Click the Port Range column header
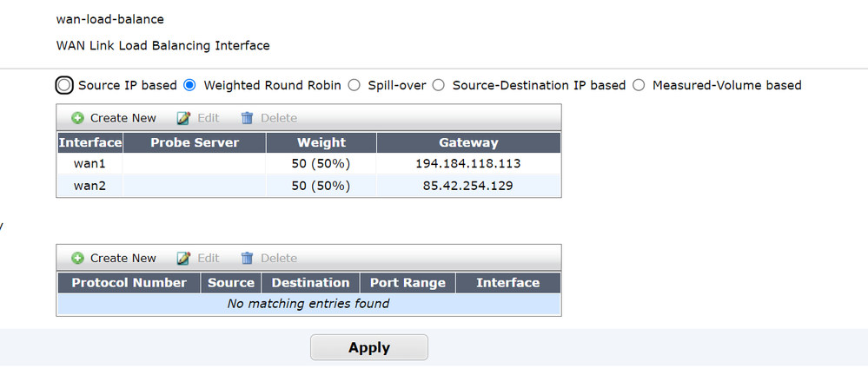The height and width of the screenshot is (388, 868). (407, 282)
